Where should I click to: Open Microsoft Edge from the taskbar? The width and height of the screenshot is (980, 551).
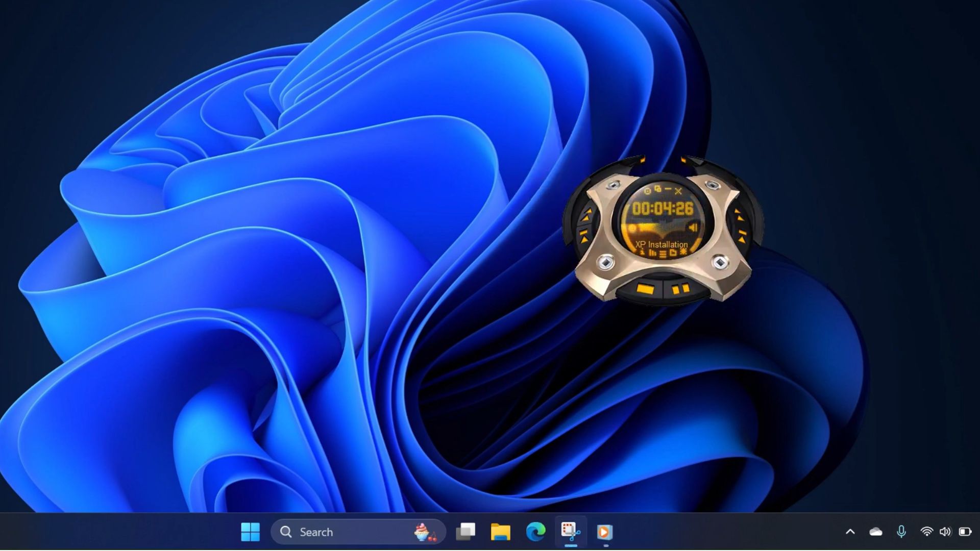coord(535,532)
